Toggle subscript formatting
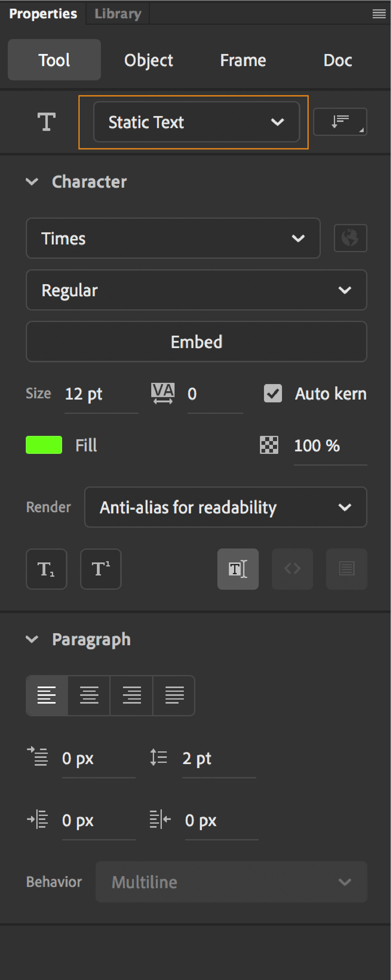This screenshot has height=980, width=391. click(x=46, y=569)
